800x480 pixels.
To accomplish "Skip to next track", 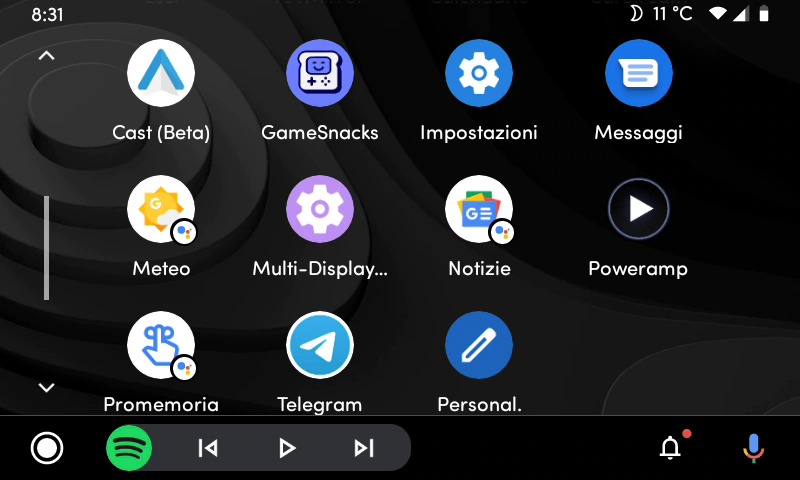I will pos(364,448).
